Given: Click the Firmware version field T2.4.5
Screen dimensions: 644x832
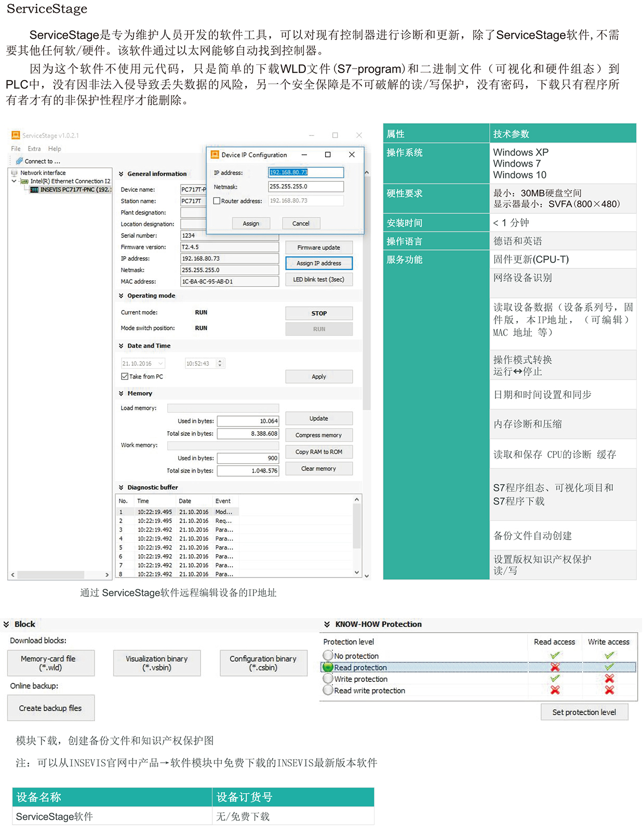Looking at the screenshot, I should point(230,247).
